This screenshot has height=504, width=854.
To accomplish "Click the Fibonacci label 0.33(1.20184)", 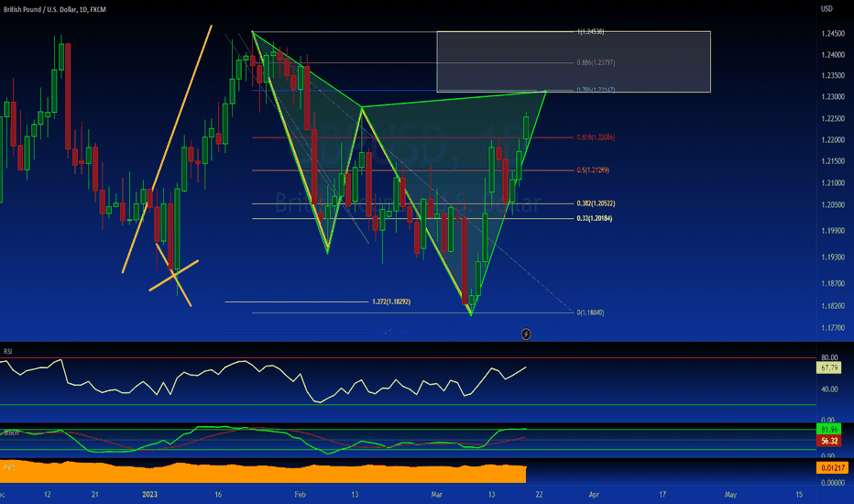I will (x=594, y=218).
